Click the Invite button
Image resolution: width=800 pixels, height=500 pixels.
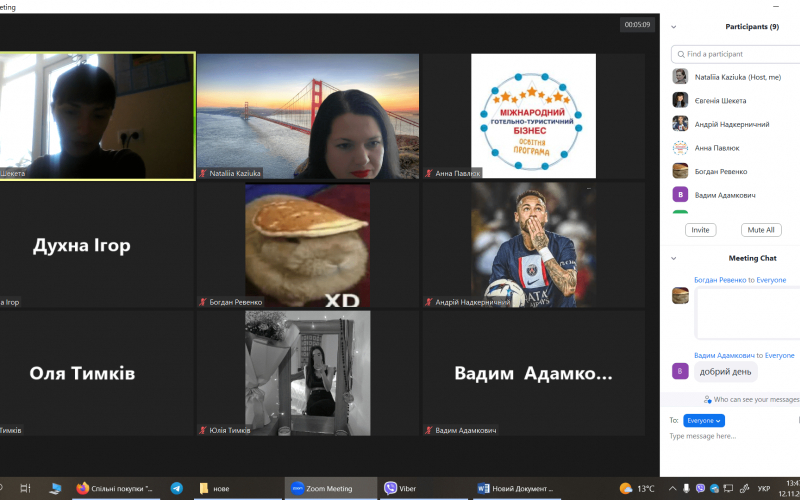pos(700,230)
